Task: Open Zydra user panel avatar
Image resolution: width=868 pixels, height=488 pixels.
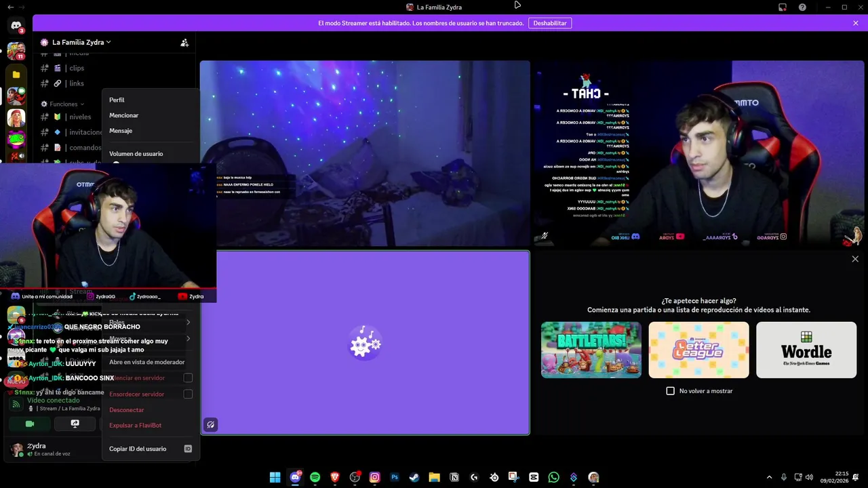Action: tap(16, 449)
